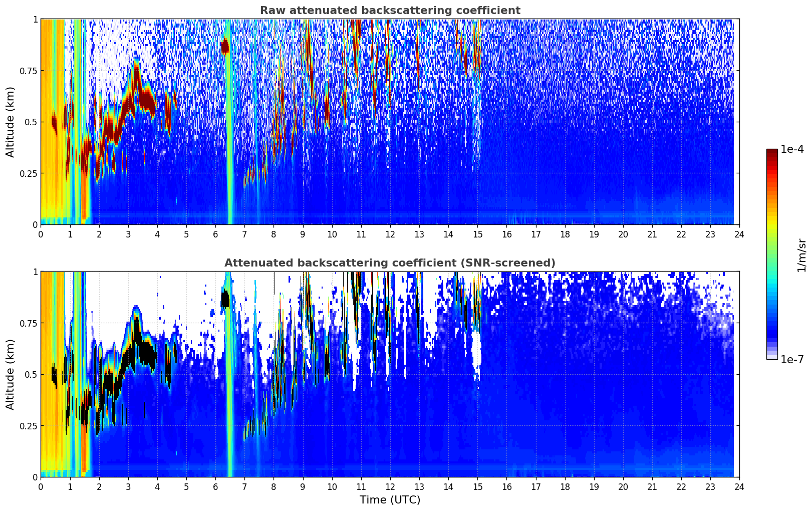Screen dimensions: 812x511
Task: Click the colorbar's "1e-4" maximum label
Action: pyautogui.click(x=792, y=149)
